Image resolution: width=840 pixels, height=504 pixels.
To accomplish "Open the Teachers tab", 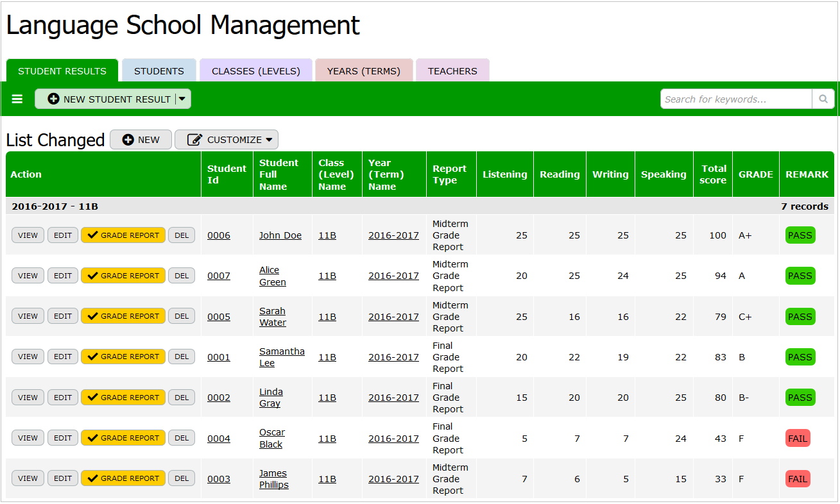I will 452,71.
